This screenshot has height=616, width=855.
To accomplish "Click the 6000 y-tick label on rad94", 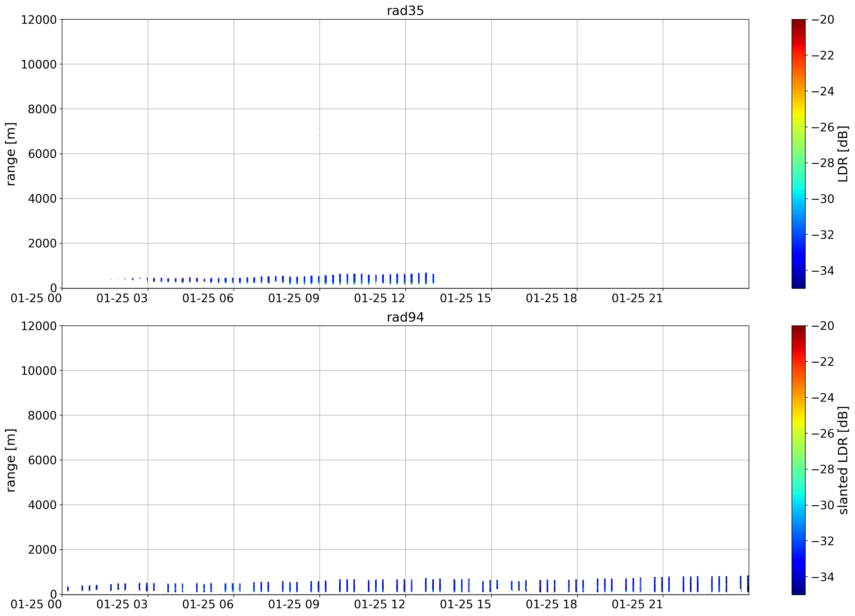I will point(42,460).
